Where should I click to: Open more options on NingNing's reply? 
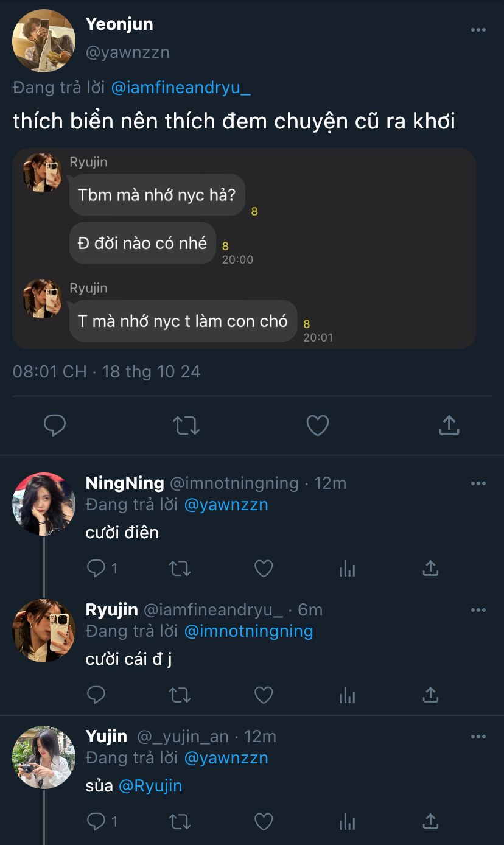click(x=478, y=483)
